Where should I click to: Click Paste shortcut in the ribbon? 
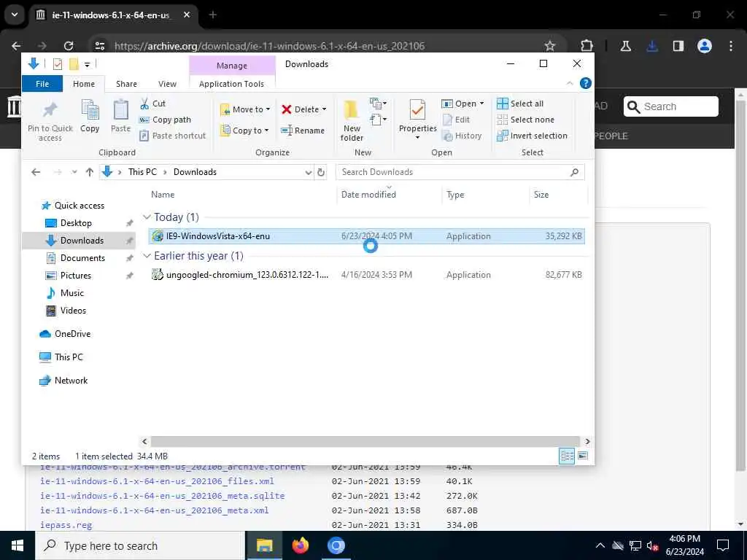click(172, 136)
